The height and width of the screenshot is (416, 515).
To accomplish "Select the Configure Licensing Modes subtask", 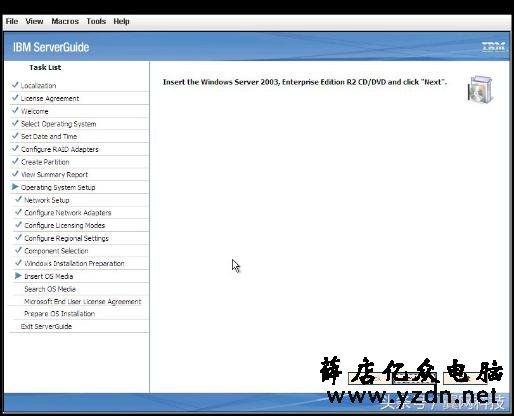I will pyautogui.click(x=65, y=225).
